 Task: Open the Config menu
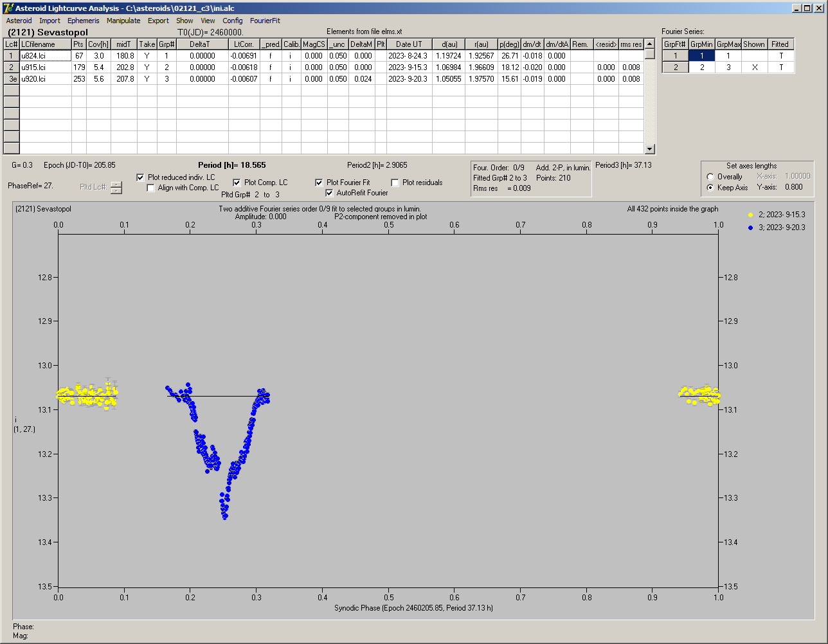click(x=233, y=21)
